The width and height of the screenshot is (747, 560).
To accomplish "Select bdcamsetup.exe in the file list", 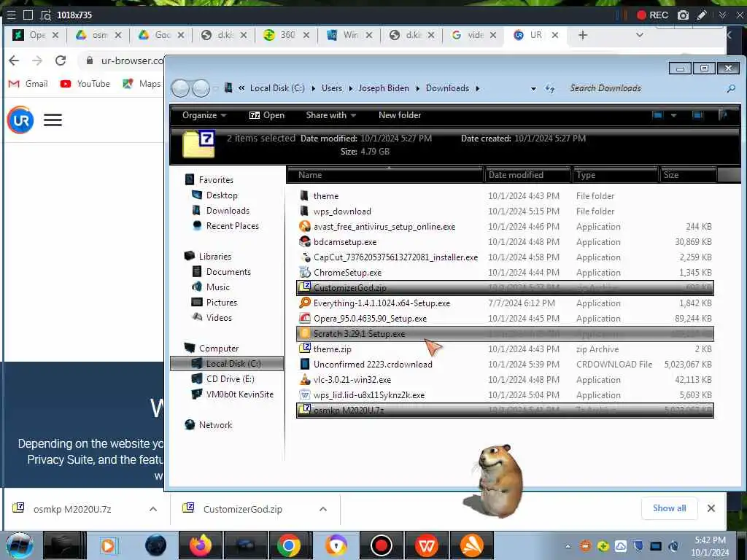I will [x=345, y=242].
